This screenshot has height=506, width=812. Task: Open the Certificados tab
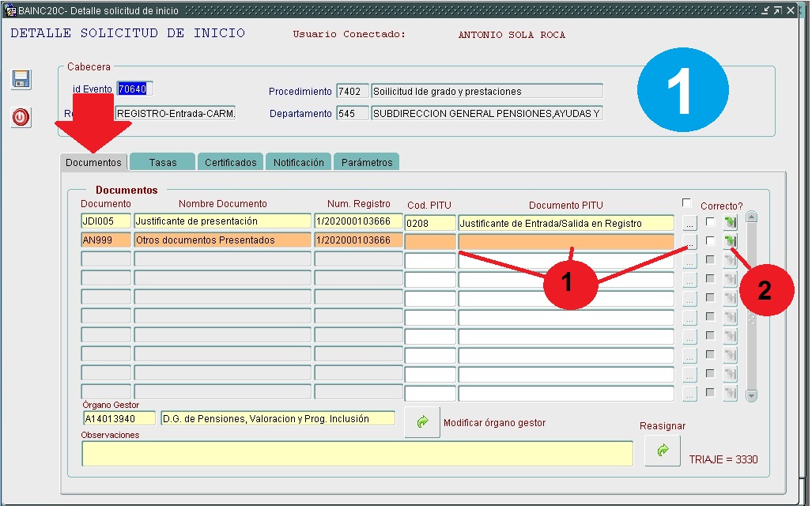(x=230, y=162)
